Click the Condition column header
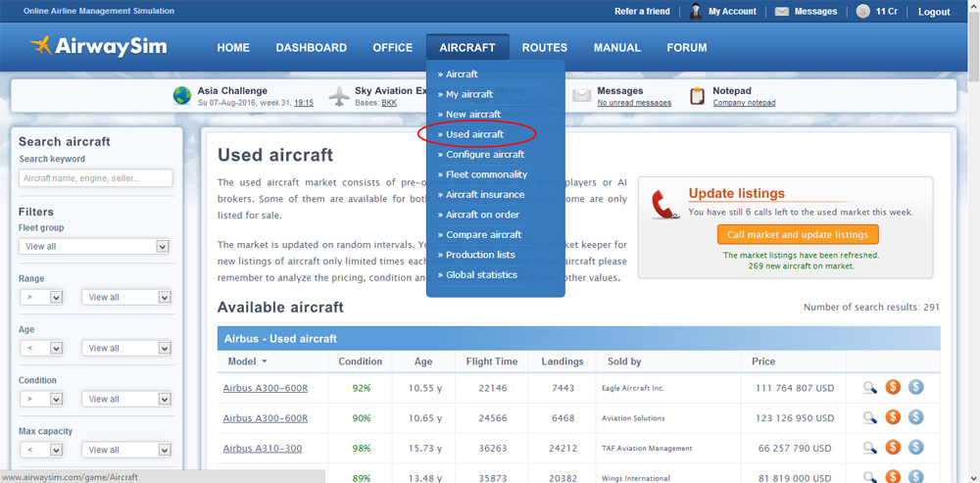Image resolution: width=980 pixels, height=483 pixels. point(360,362)
